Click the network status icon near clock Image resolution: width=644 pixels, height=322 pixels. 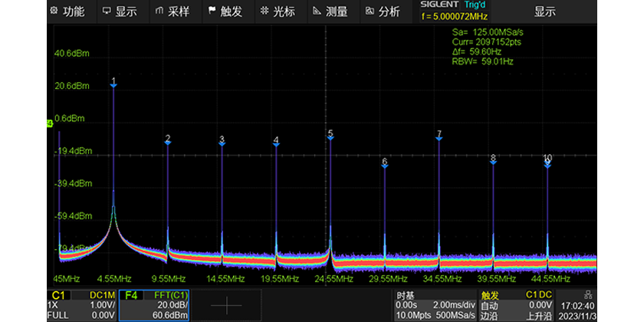pos(586,294)
